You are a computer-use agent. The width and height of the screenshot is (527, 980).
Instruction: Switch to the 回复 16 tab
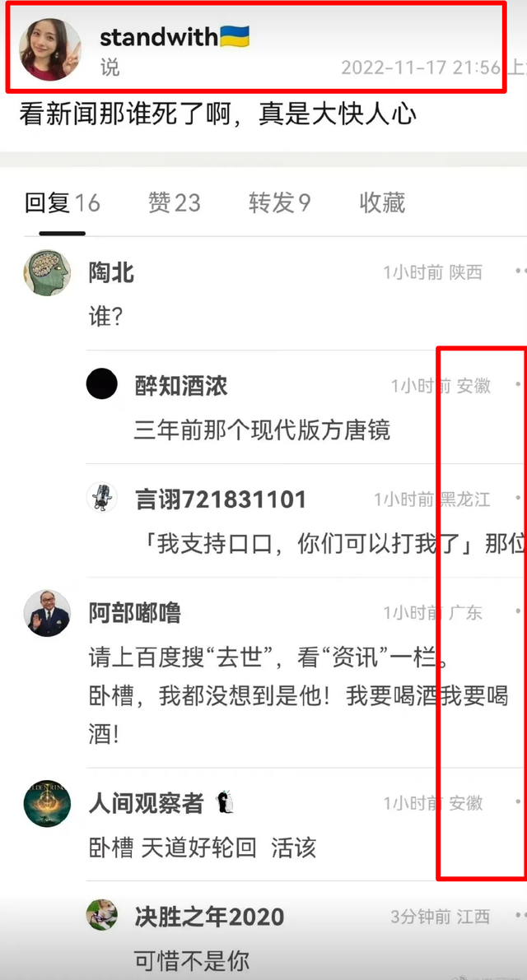pos(62,203)
